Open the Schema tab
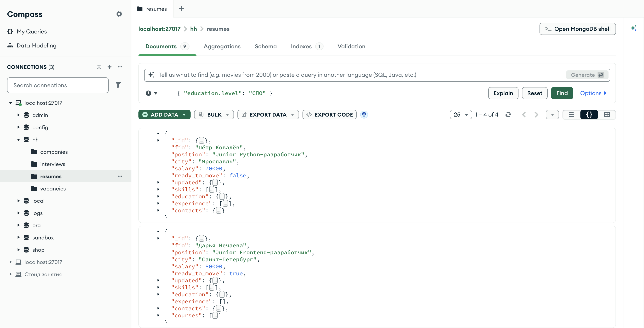 (265, 46)
